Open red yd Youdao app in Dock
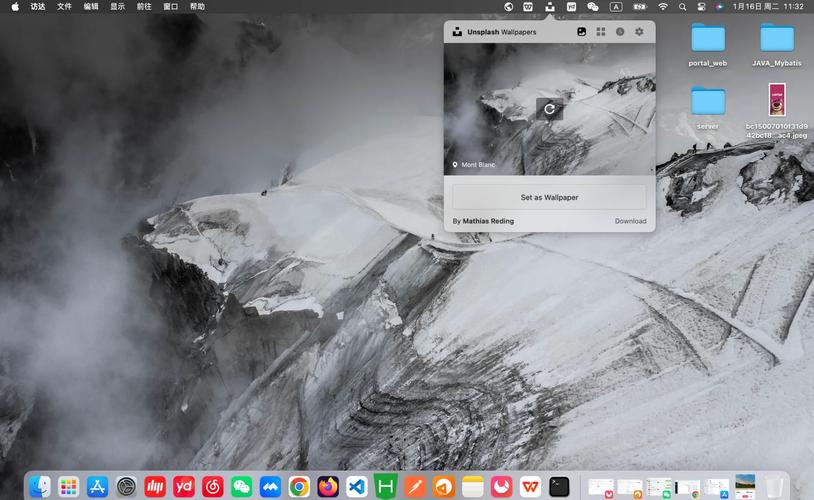Image resolution: width=814 pixels, height=500 pixels. click(x=184, y=487)
